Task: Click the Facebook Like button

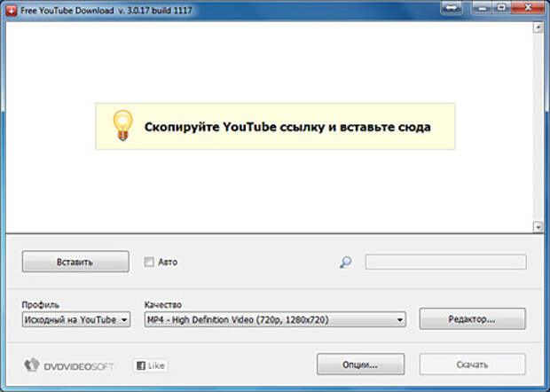Action: click(151, 365)
